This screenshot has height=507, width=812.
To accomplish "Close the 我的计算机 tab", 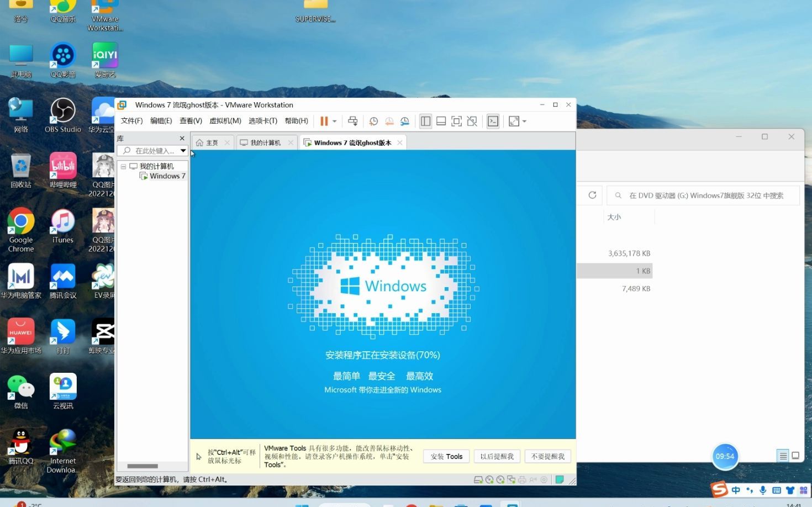I will (x=291, y=142).
